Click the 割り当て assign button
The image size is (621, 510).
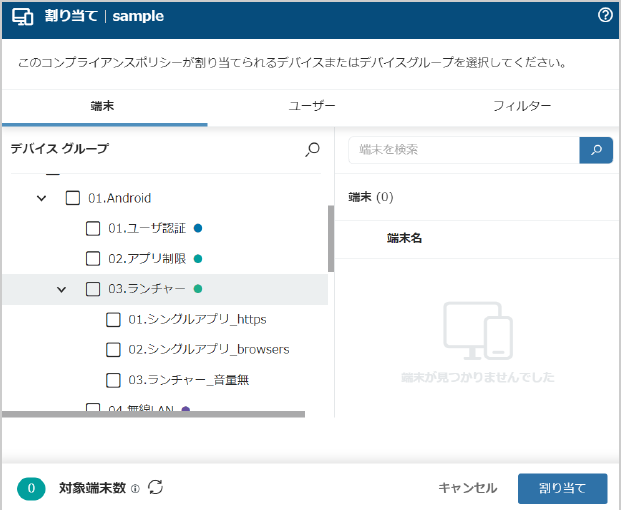coord(562,488)
